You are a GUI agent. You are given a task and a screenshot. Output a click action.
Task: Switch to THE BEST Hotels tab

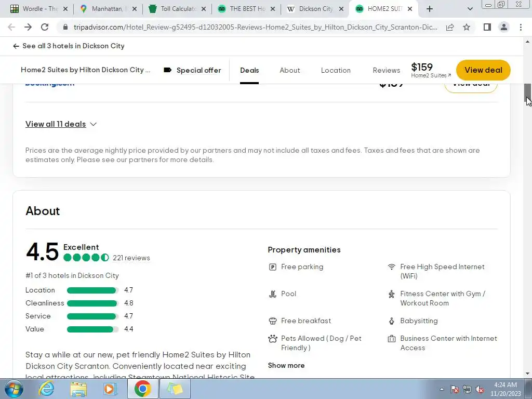tap(246, 9)
